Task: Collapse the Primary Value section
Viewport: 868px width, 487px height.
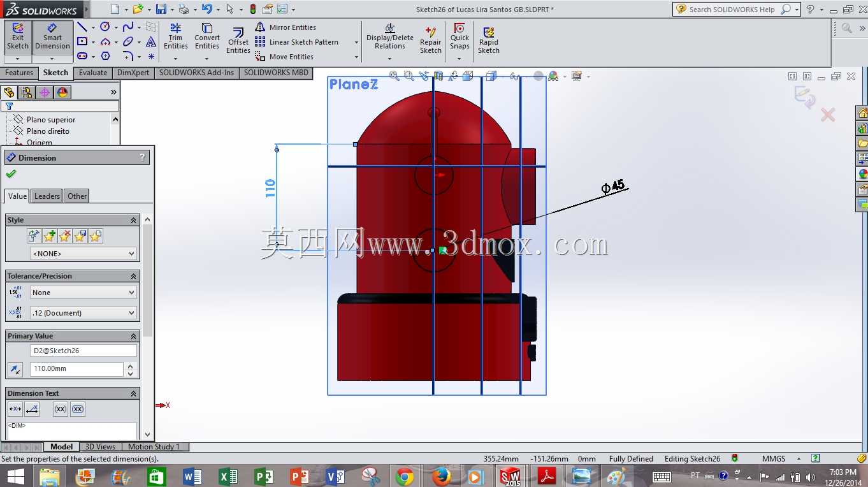Action: (134, 336)
